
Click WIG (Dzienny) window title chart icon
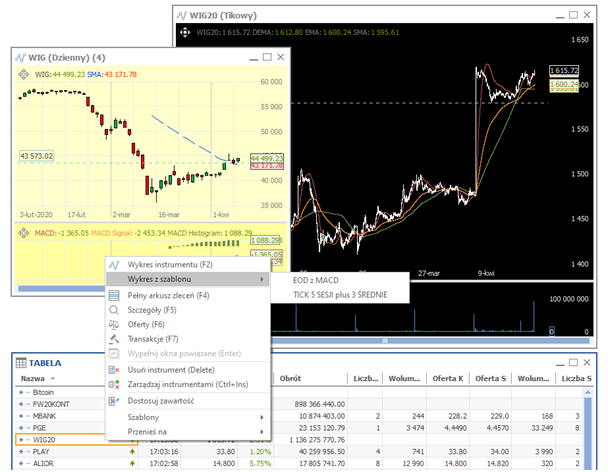pos(20,57)
